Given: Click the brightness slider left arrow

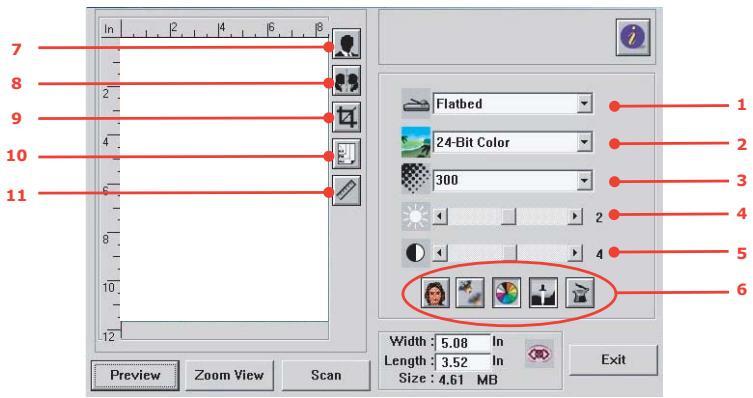Looking at the screenshot, I should point(439,217).
